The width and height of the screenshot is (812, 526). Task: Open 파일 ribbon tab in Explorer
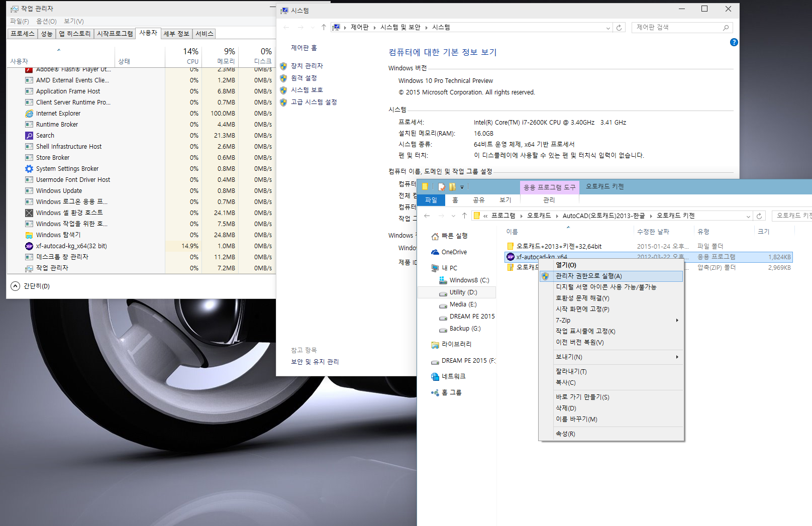[x=431, y=200]
